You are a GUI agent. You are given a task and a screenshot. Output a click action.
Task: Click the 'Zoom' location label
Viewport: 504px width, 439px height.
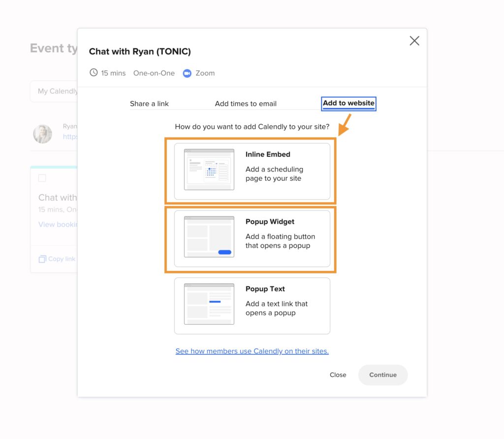click(x=205, y=73)
